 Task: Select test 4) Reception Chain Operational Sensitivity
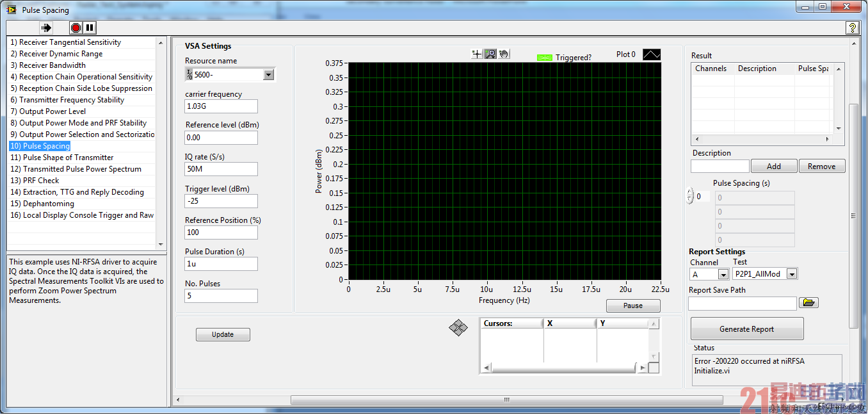pyautogui.click(x=81, y=77)
